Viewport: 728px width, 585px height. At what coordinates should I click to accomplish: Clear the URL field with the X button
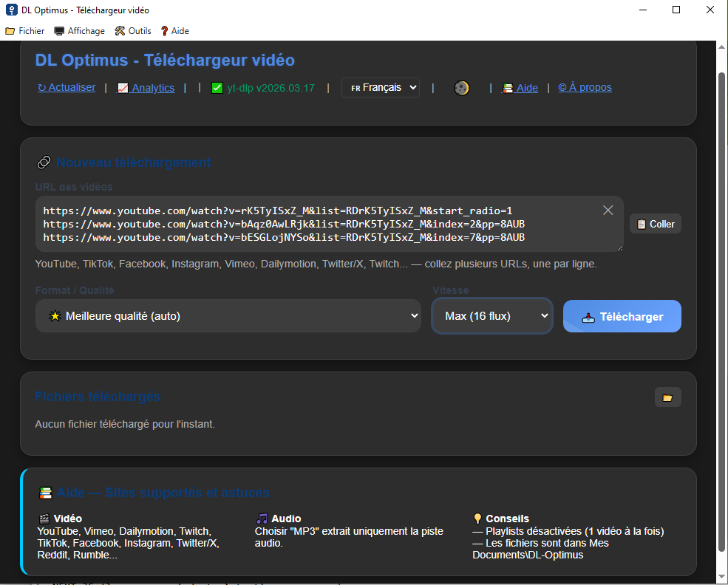pyautogui.click(x=608, y=211)
